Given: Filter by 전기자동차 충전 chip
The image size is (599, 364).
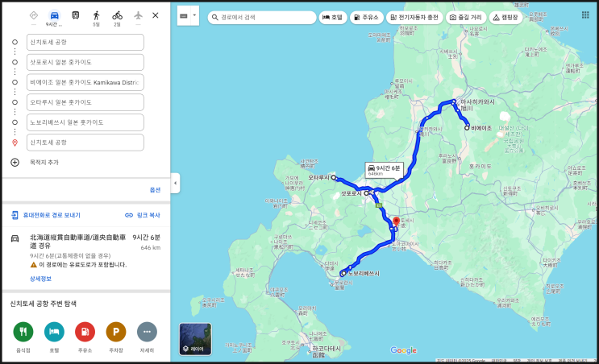Looking at the screenshot, I should click(x=414, y=17).
